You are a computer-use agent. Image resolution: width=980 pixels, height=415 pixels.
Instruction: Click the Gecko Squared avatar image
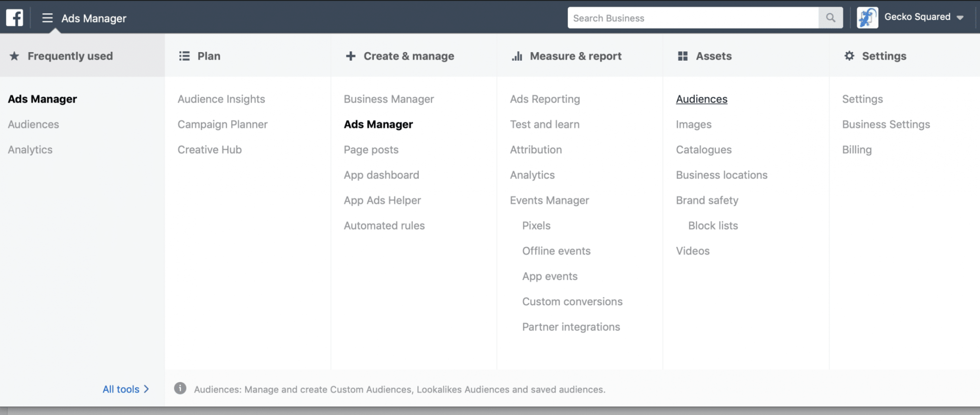[x=868, y=18]
